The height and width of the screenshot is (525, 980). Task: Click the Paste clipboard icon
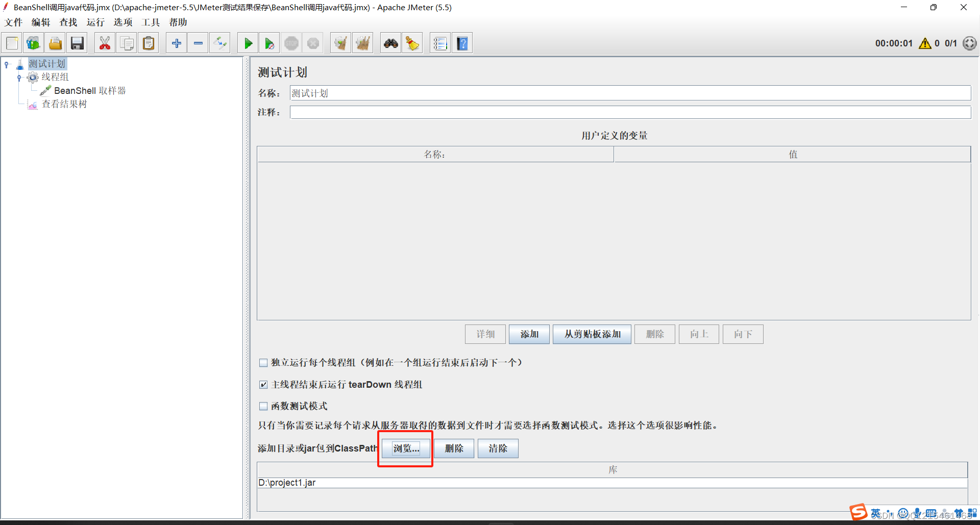click(149, 43)
